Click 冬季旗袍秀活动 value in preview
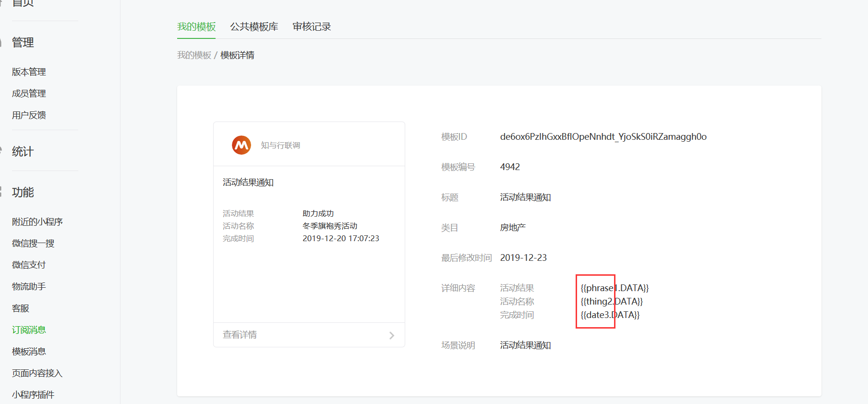The image size is (868, 404). 330,226
